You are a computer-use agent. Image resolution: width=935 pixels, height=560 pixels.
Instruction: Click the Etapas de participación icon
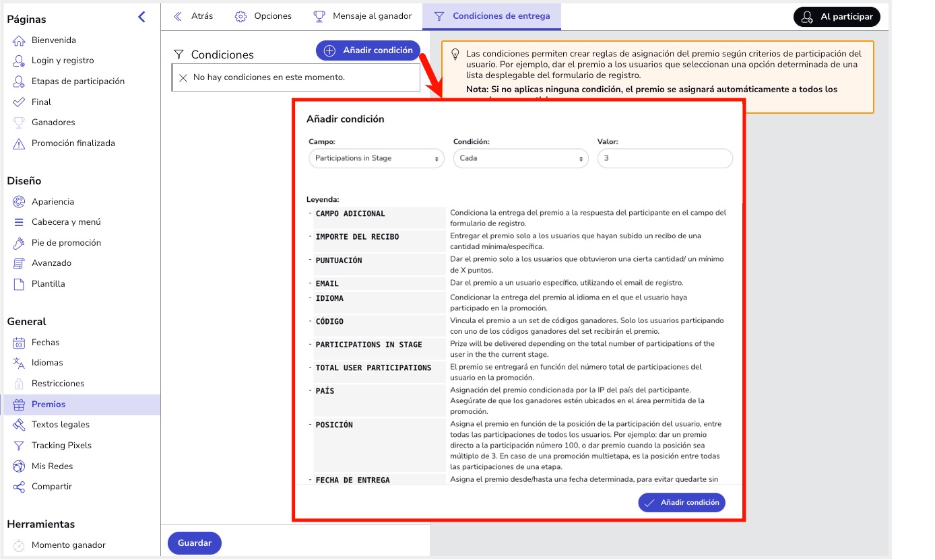tap(19, 81)
